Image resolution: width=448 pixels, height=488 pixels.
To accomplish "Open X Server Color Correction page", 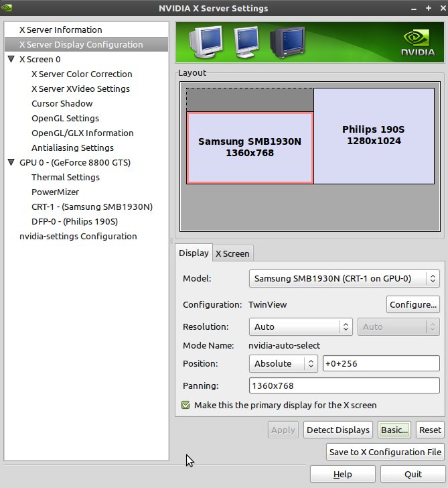I will [82, 74].
